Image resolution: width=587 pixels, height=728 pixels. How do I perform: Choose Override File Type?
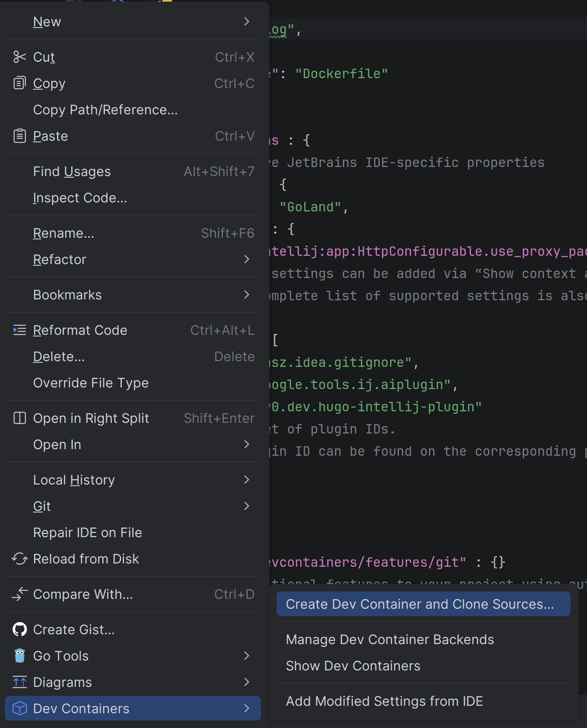pos(133,383)
